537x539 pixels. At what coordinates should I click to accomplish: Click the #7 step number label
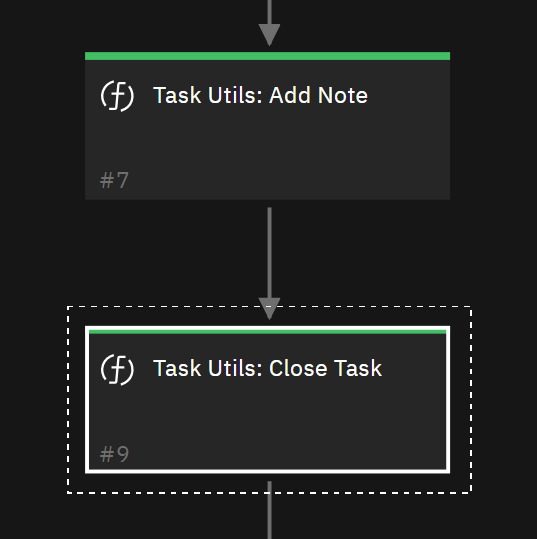[x=114, y=180]
